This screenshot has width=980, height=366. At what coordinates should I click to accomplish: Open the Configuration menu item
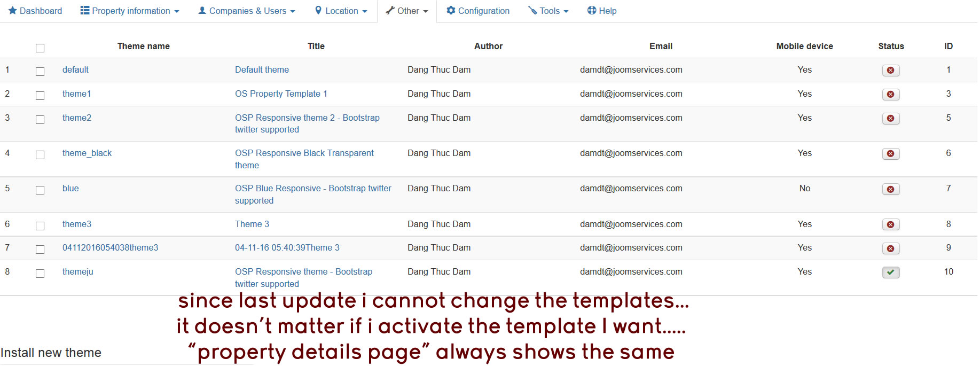[478, 11]
